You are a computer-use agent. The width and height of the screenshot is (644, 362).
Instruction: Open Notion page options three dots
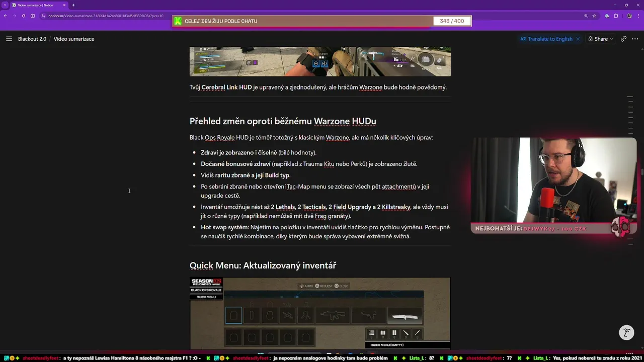click(634, 39)
